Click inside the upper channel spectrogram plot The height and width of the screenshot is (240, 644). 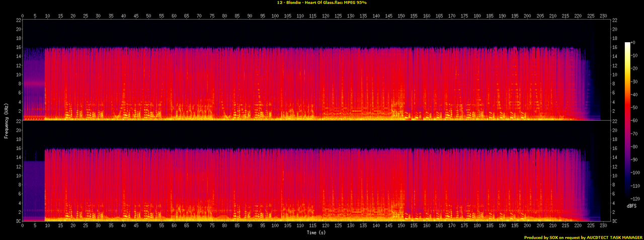[x=316, y=70]
